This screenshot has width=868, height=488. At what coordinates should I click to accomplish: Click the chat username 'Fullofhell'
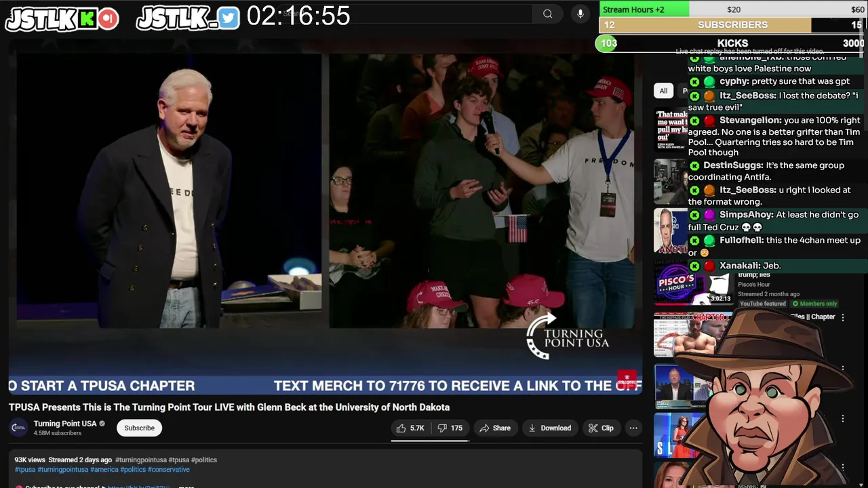click(741, 241)
